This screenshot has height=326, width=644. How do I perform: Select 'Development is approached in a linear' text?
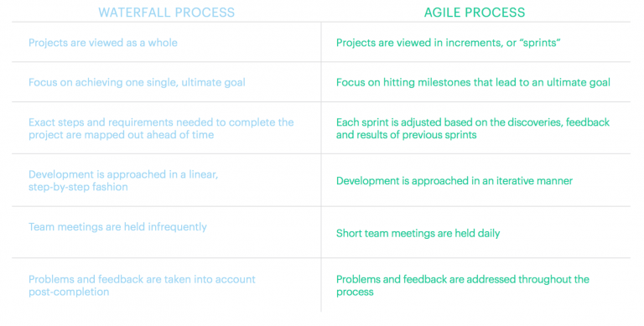[x=123, y=174]
